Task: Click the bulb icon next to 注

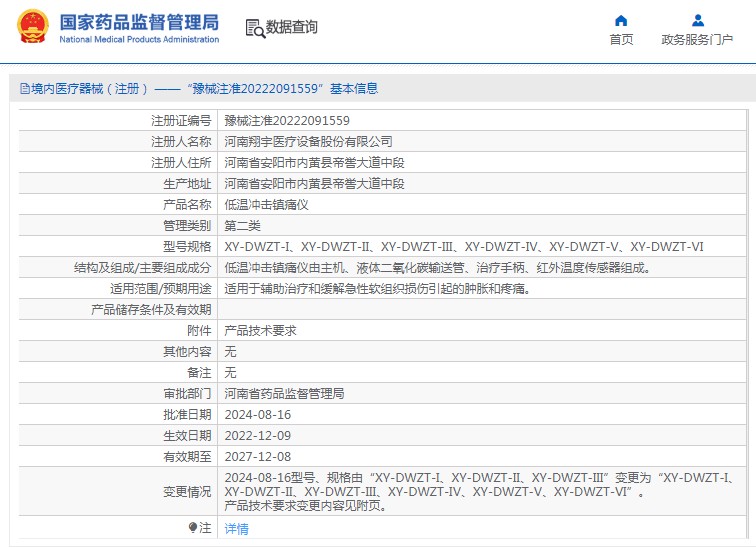Action: tap(193, 528)
